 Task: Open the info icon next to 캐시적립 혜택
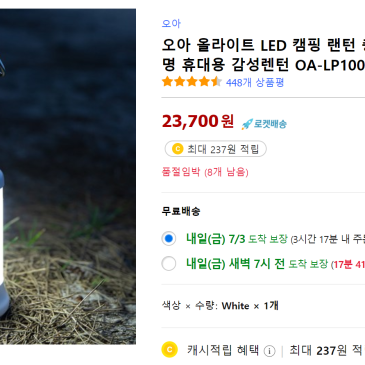[x=269, y=351]
